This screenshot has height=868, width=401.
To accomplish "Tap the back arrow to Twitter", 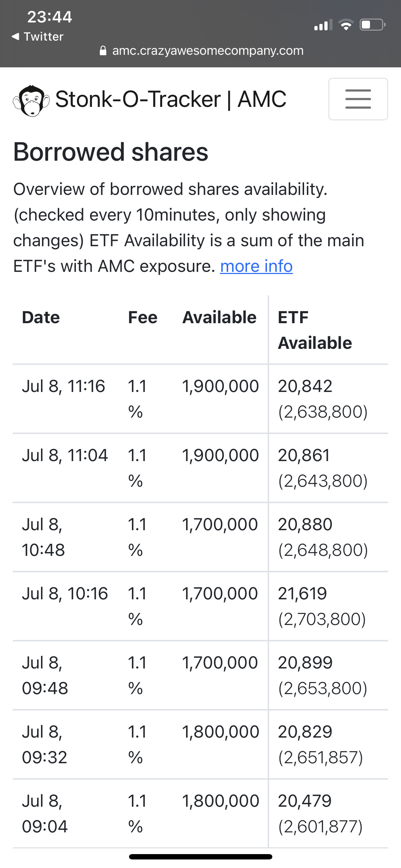I will coord(15,36).
